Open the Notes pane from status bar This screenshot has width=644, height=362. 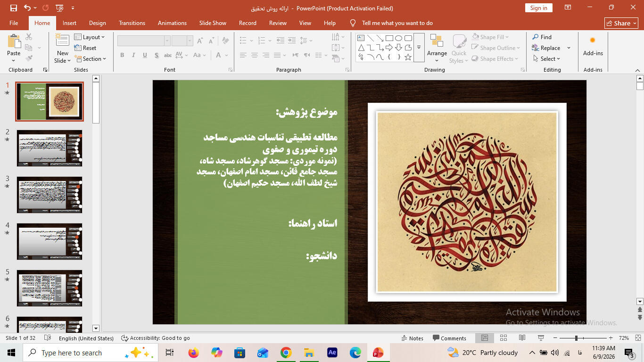point(412,338)
